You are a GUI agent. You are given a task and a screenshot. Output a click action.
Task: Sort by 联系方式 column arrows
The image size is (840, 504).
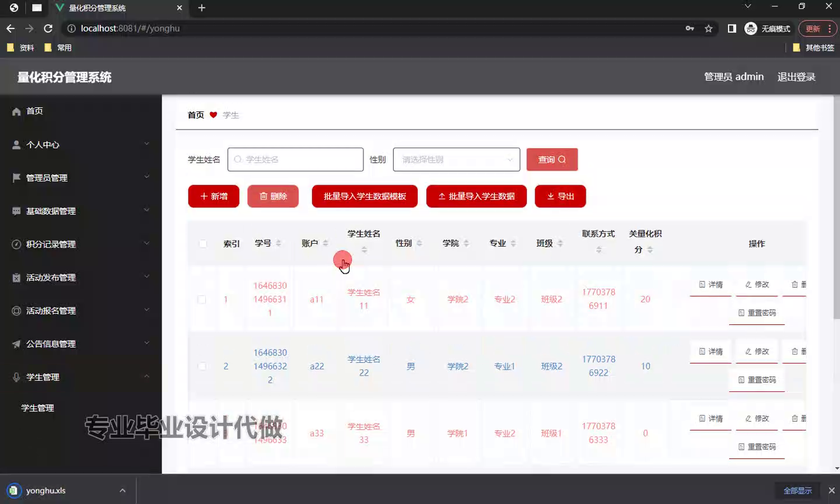point(598,250)
